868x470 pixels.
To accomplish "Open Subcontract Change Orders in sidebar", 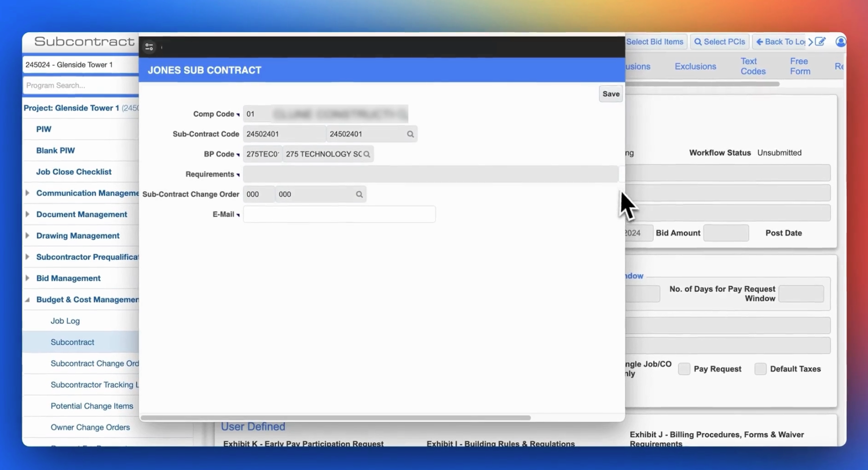I will coord(94,363).
